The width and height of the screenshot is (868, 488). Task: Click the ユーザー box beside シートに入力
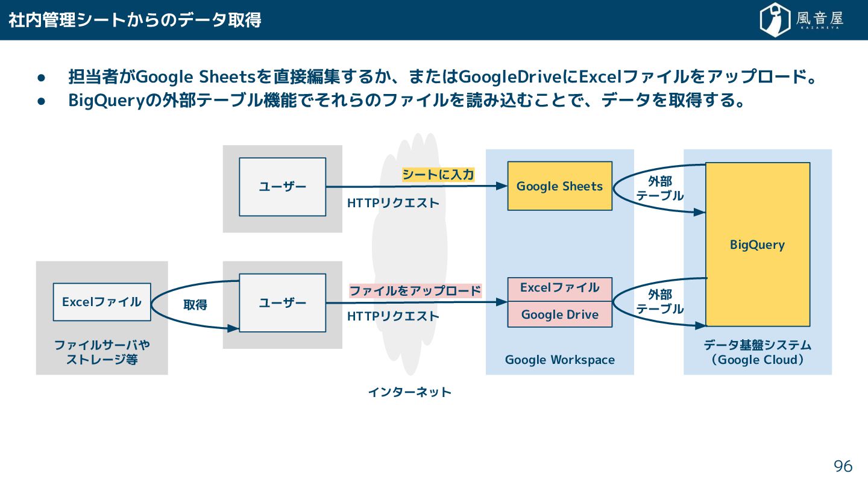pos(282,187)
